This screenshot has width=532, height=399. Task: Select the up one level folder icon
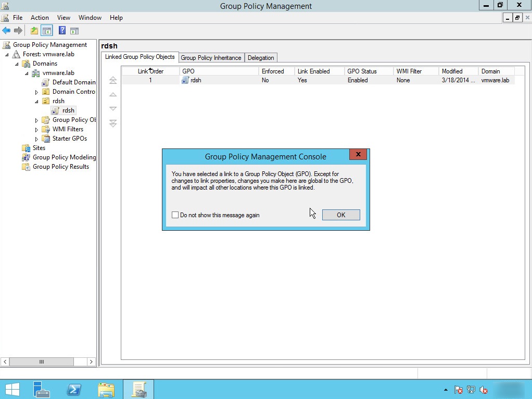click(x=34, y=30)
